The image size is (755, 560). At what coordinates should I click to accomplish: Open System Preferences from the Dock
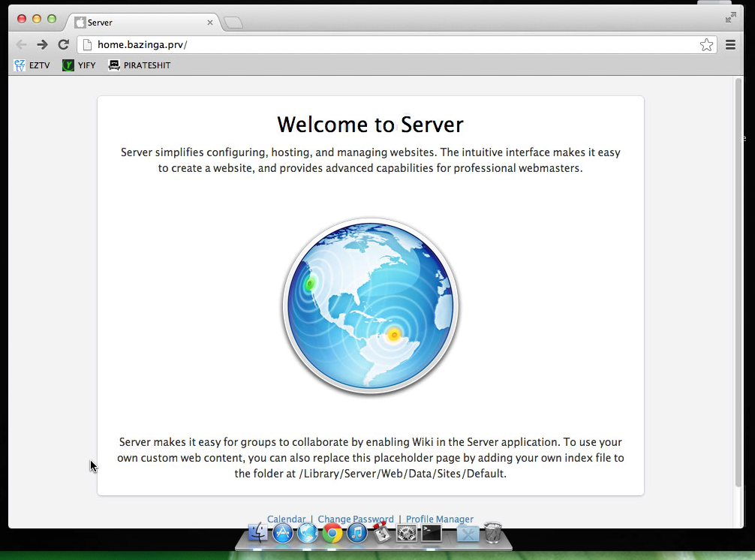pyautogui.click(x=406, y=533)
